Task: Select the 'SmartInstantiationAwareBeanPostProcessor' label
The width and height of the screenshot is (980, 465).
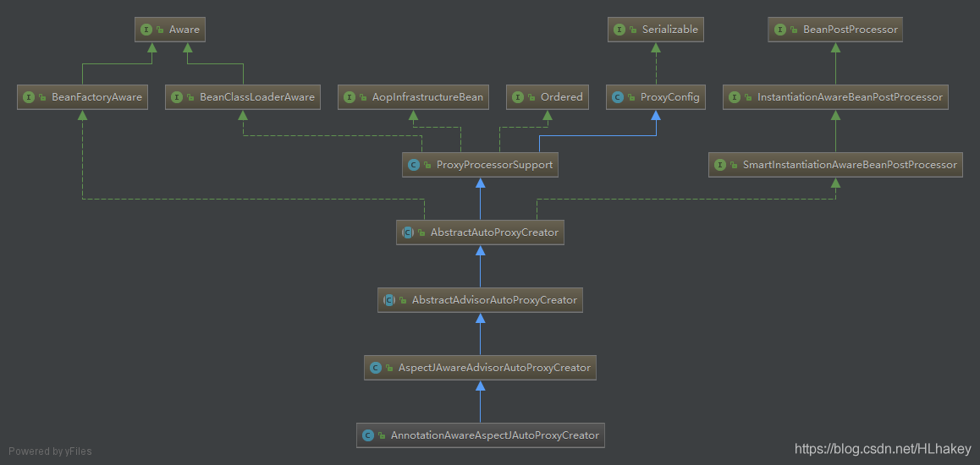Action: point(850,165)
